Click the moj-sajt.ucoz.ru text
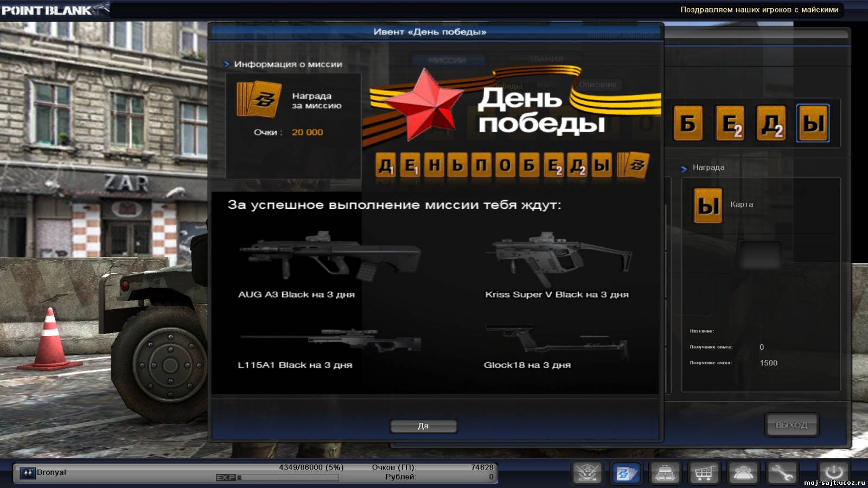This screenshot has height=488, width=868. (834, 483)
